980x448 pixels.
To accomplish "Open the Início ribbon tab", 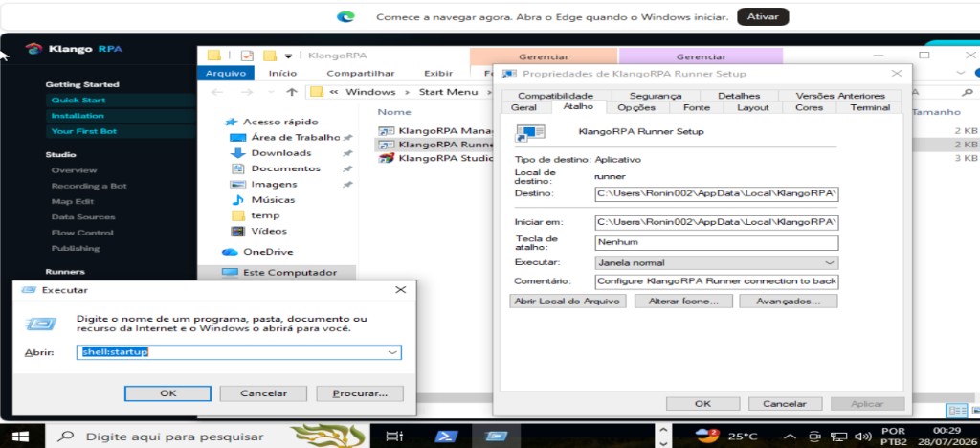I will point(282,73).
